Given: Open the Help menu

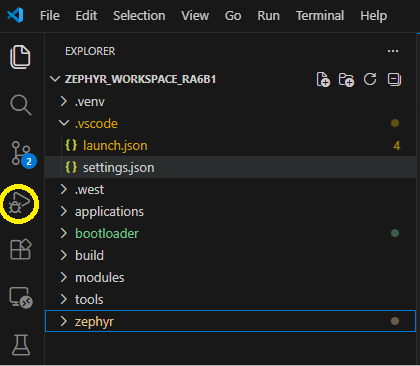Looking at the screenshot, I should click(x=373, y=16).
